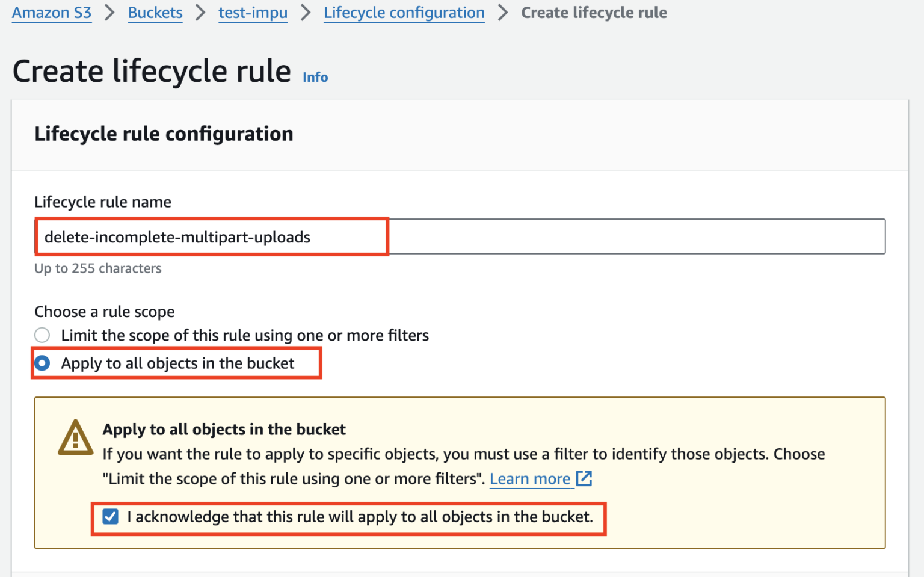Viewport: 924px width, 577px height.
Task: Click the external link icon beside Learn more
Action: click(584, 478)
